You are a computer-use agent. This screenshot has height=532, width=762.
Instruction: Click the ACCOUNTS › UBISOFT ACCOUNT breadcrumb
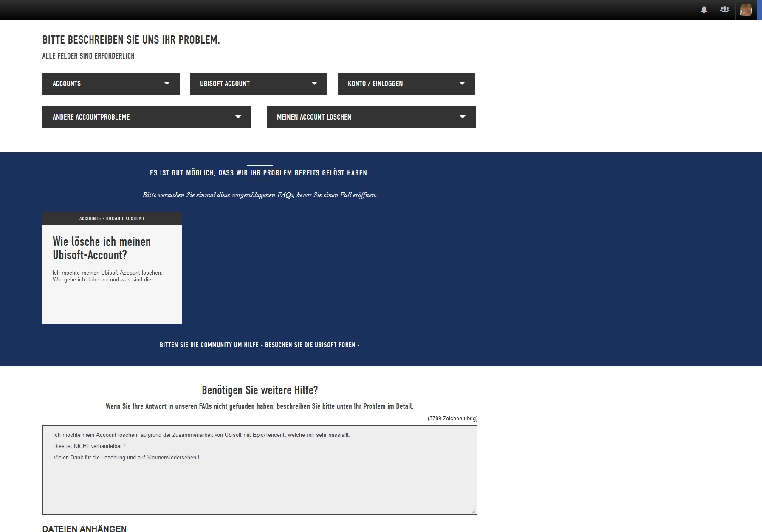coord(112,218)
